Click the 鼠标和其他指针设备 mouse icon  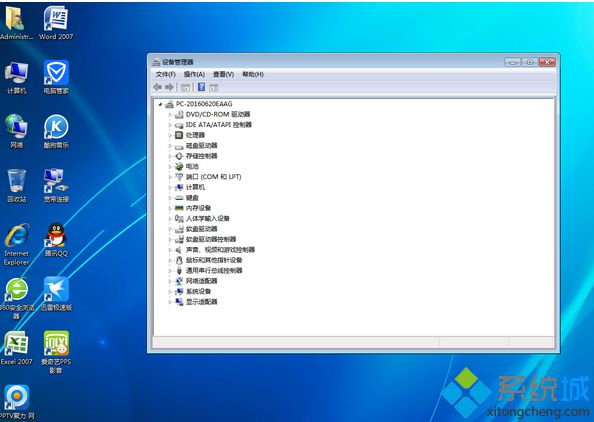click(179, 260)
